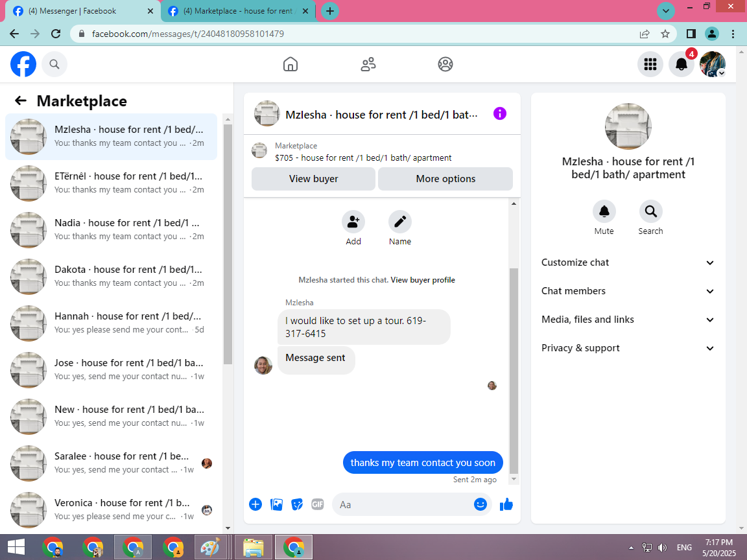Click the address bar URL

click(x=188, y=34)
